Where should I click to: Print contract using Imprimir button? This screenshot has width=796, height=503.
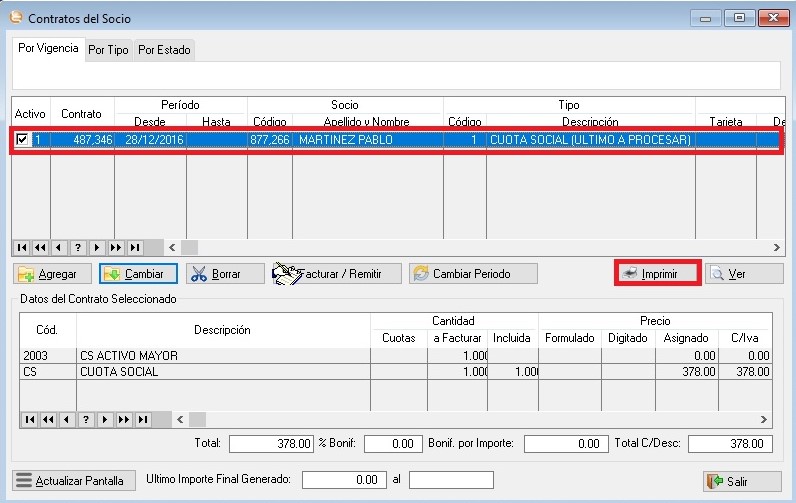click(x=655, y=274)
